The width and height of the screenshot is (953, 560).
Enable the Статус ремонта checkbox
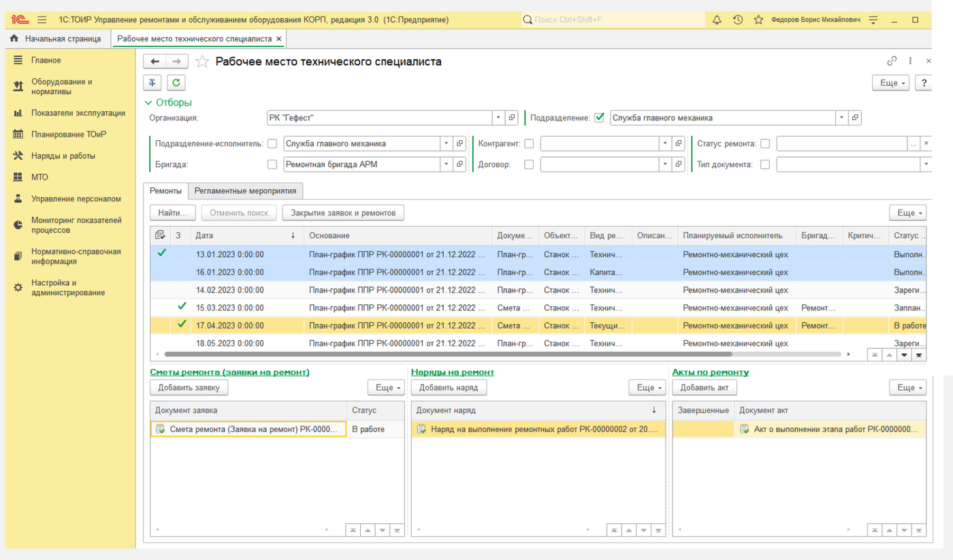765,144
